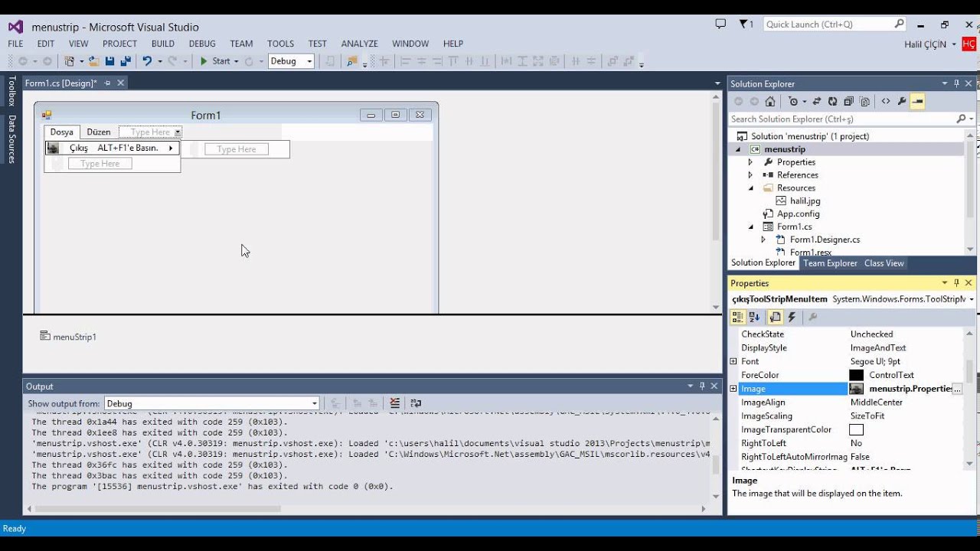Toggle Categorized view in Properties panel
Viewport: 980px width, 551px height.
737,317
